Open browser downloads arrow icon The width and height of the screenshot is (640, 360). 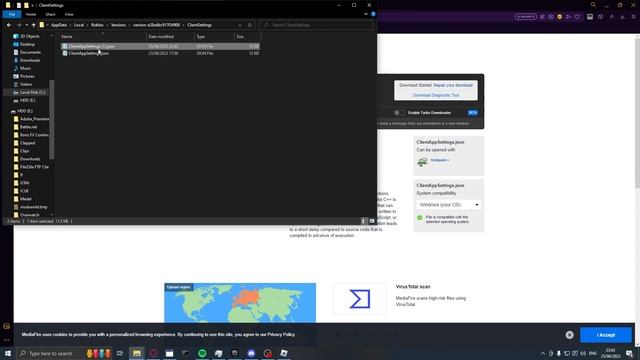pyautogui.click(x=622, y=17)
